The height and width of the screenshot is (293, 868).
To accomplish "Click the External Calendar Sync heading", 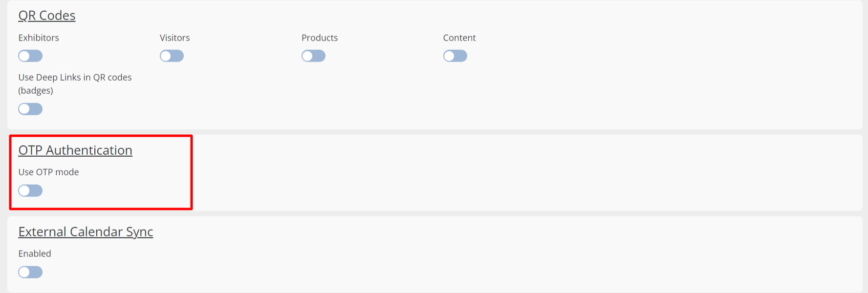I will point(86,232).
